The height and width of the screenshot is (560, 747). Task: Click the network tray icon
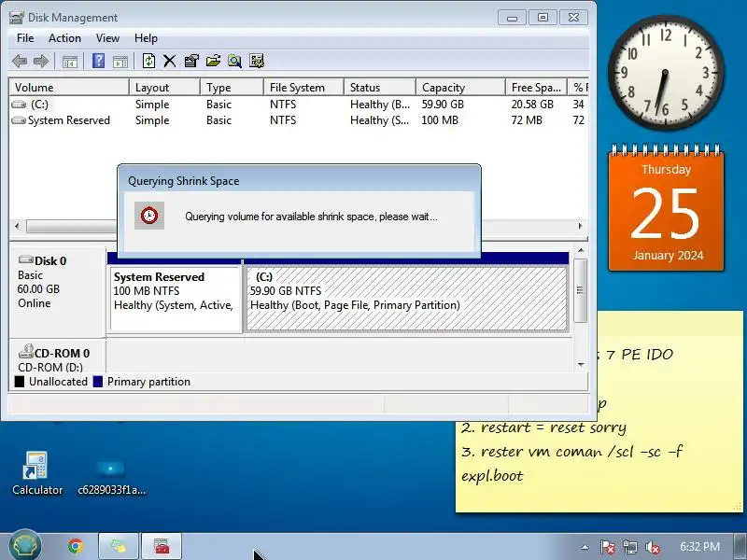tap(629, 547)
